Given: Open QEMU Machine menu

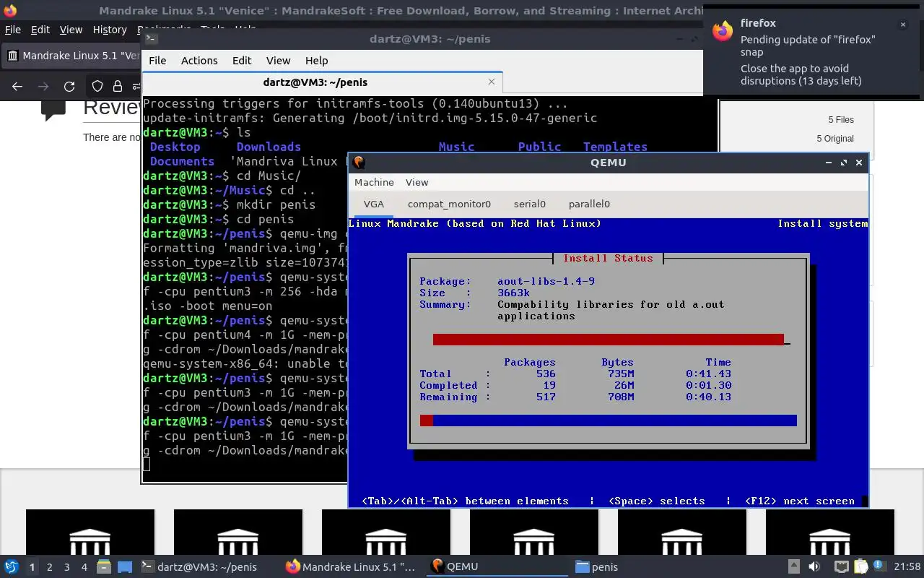Looking at the screenshot, I should tap(374, 182).
